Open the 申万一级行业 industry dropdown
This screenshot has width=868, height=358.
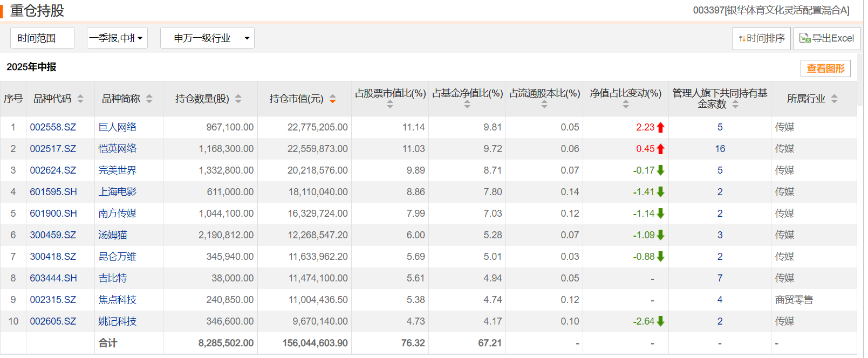click(207, 38)
